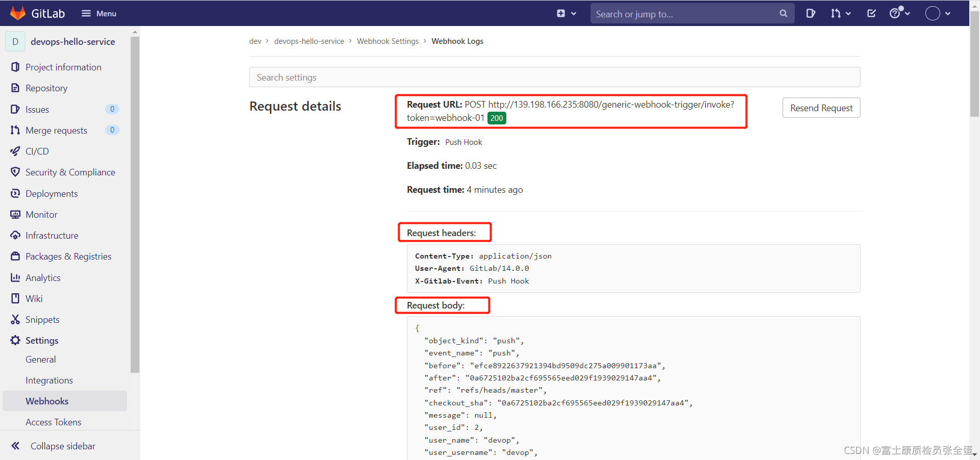Click the dev breadcrumb link

click(x=255, y=41)
